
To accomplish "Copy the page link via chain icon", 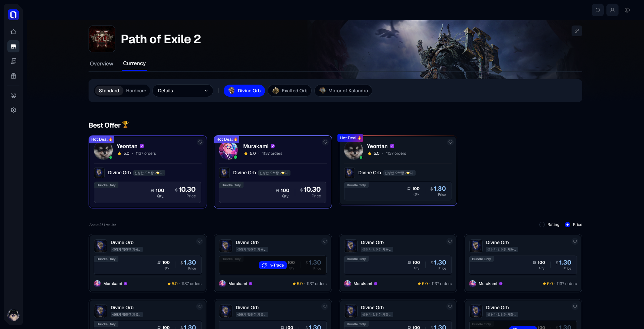I will pyautogui.click(x=577, y=31).
